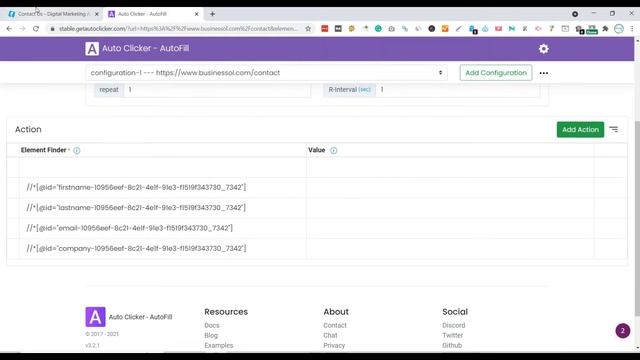The image size is (640, 360).
Task: Click the company element finder row
Action: click(162, 249)
